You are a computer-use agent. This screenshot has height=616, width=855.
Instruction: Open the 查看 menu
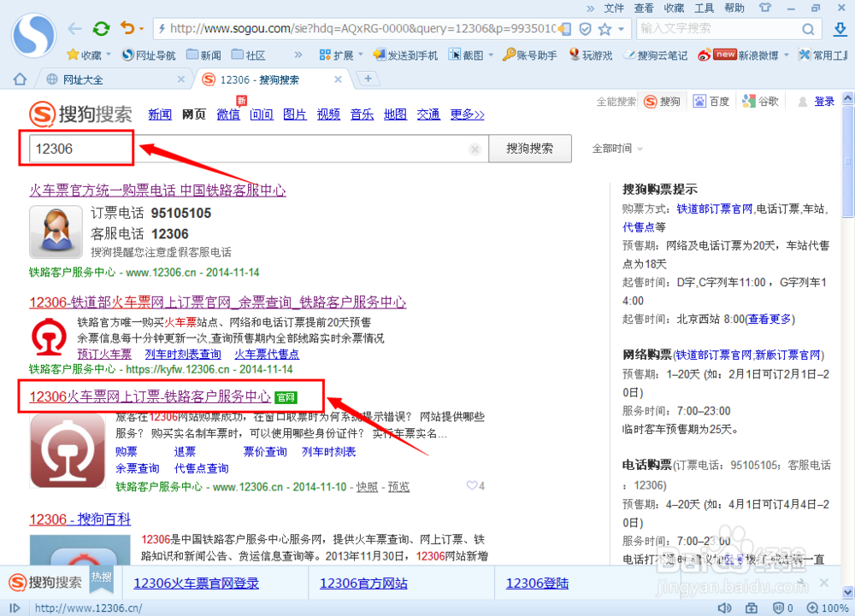[644, 9]
